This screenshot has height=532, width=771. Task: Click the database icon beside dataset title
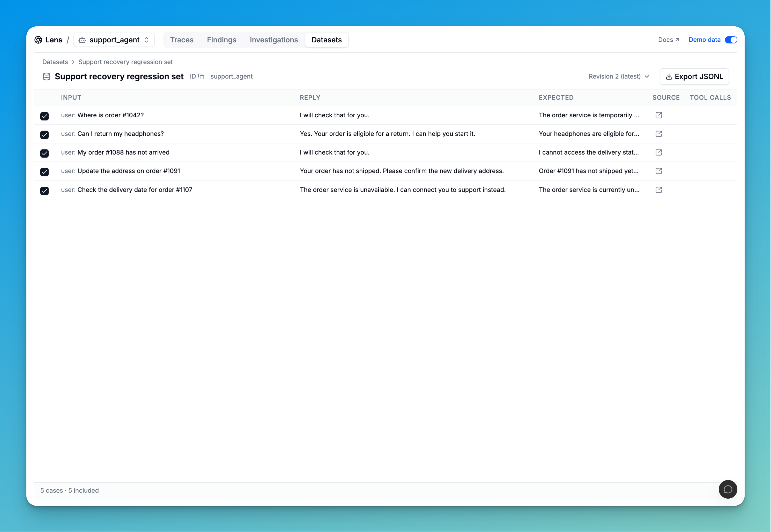pos(47,77)
